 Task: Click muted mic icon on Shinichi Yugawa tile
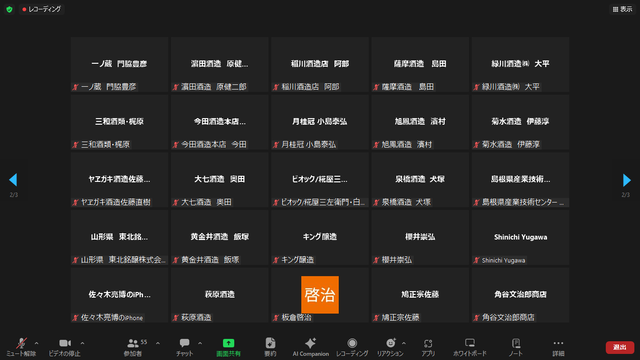click(x=476, y=260)
